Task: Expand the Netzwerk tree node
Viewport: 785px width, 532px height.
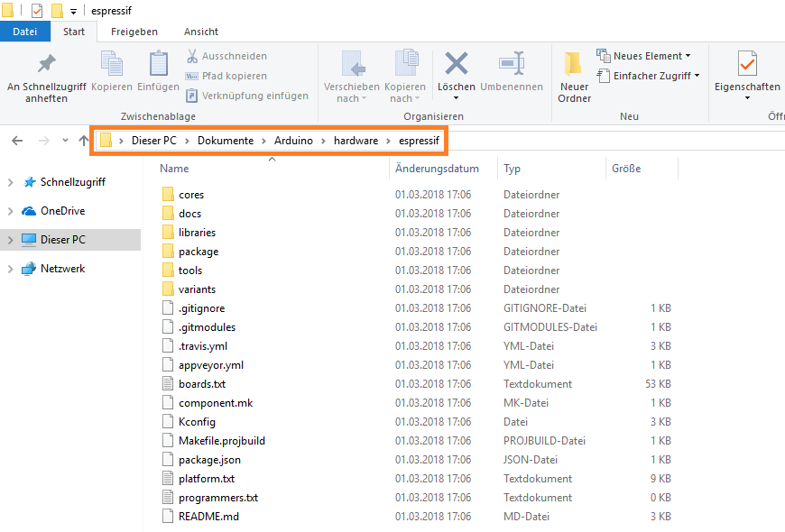Action: (11, 270)
